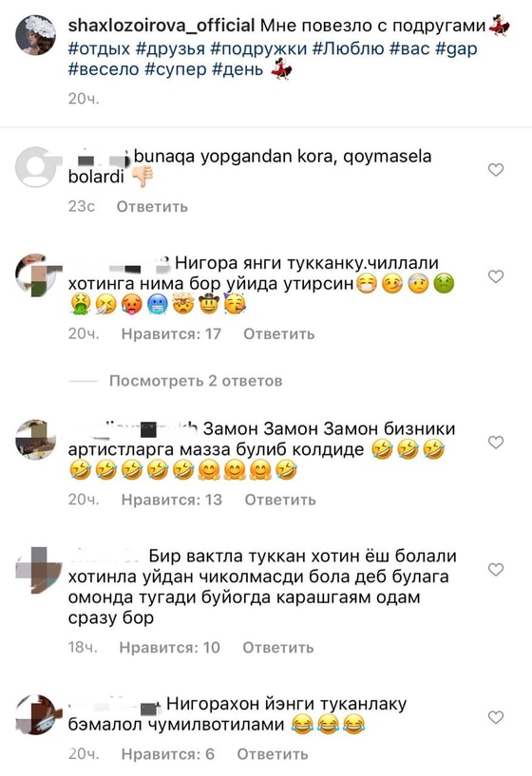This screenshot has width=532, height=776.
Task: Reply to comment with 13 likes
Action: pyautogui.click(x=280, y=500)
